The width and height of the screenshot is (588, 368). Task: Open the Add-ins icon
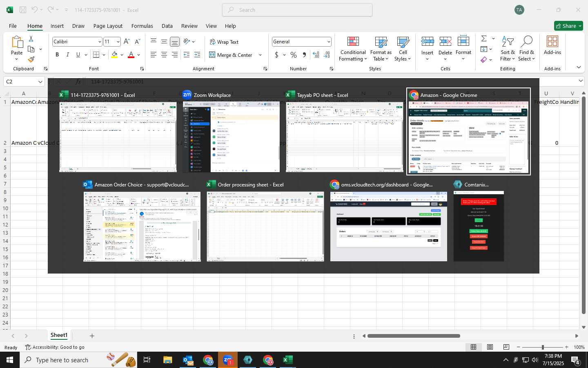552,45
